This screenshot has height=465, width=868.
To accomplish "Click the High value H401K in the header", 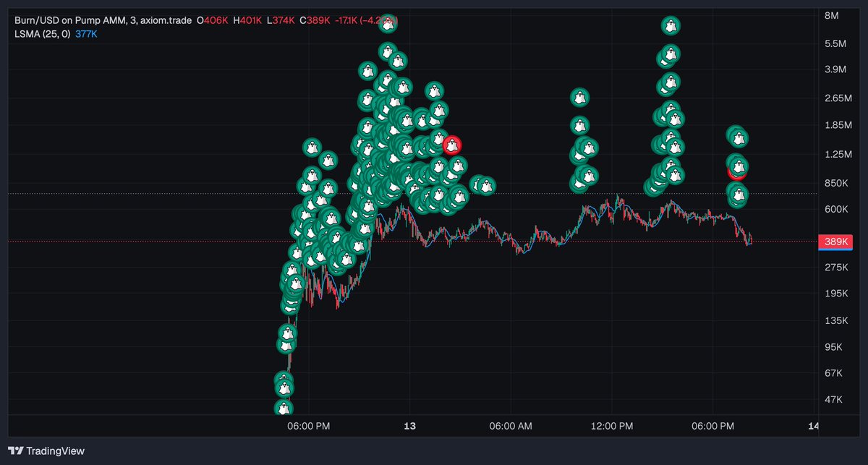I will (247, 21).
